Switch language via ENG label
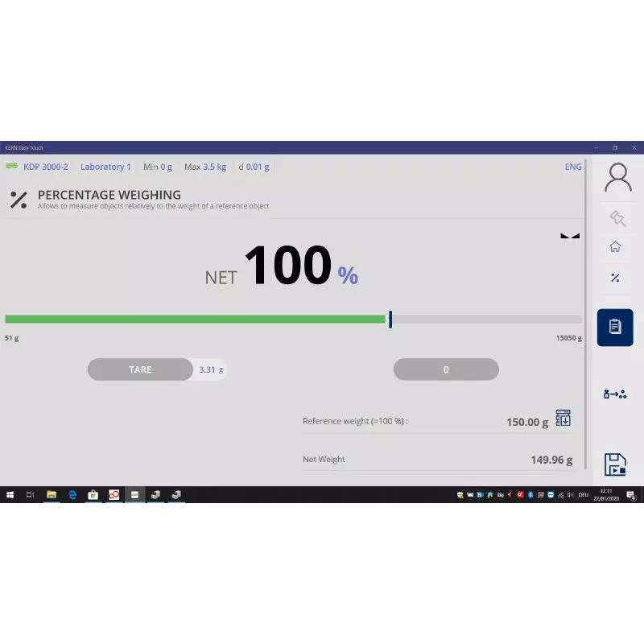Viewport: 644px width, 644px height. (x=573, y=167)
